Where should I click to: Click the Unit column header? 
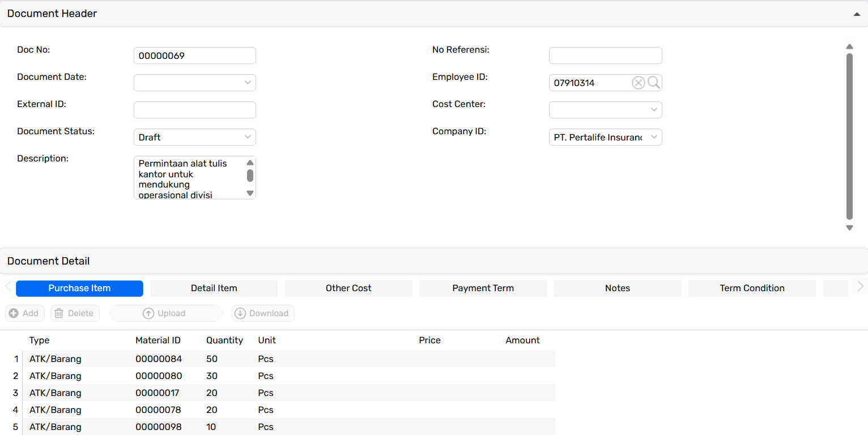tap(267, 340)
